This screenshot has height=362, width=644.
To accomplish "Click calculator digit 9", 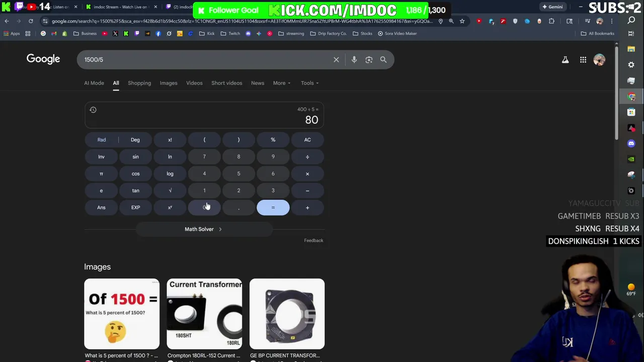I will [273, 157].
